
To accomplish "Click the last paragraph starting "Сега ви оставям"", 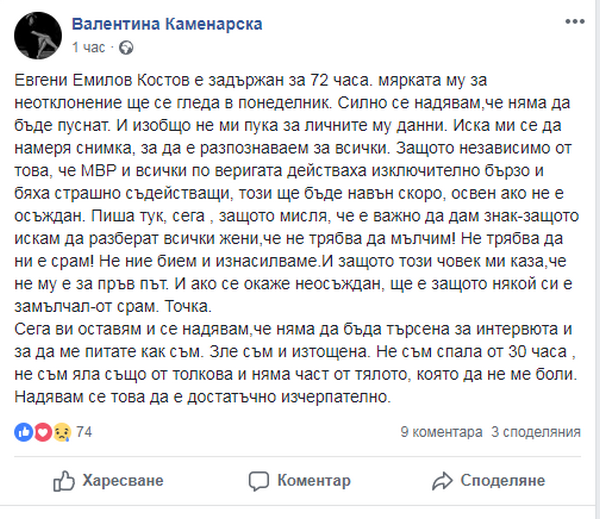I will click(x=295, y=363).
